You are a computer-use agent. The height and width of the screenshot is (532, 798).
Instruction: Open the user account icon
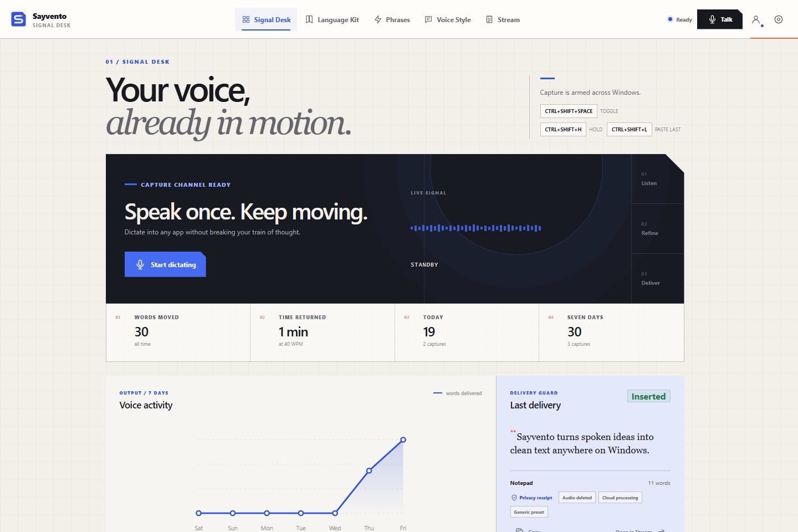[x=756, y=19]
